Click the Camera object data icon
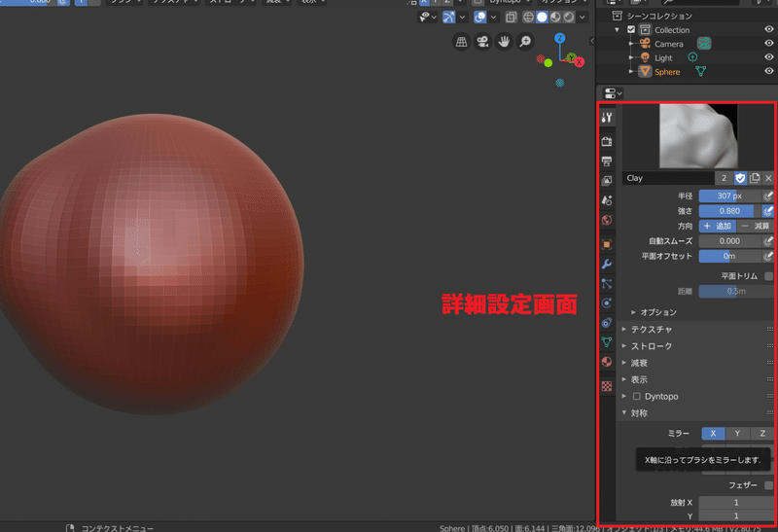This screenshot has width=778, height=532. pos(703,44)
